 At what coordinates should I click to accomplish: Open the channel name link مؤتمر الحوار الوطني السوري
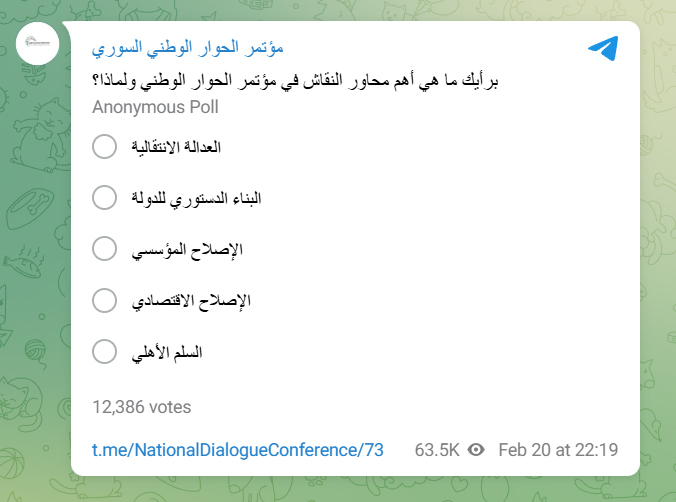click(x=188, y=48)
